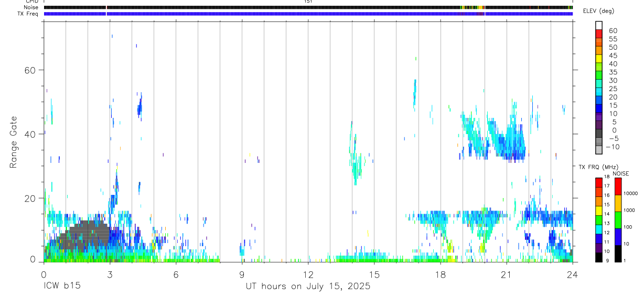Click the white top cell of the ELEV colorbar
Viewport: 644px width, 297px height.
click(x=599, y=24)
